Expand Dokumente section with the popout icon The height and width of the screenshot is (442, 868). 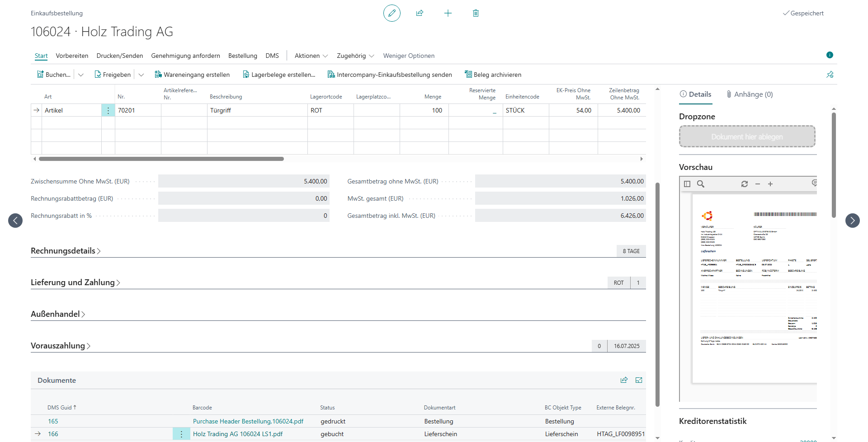coord(639,380)
